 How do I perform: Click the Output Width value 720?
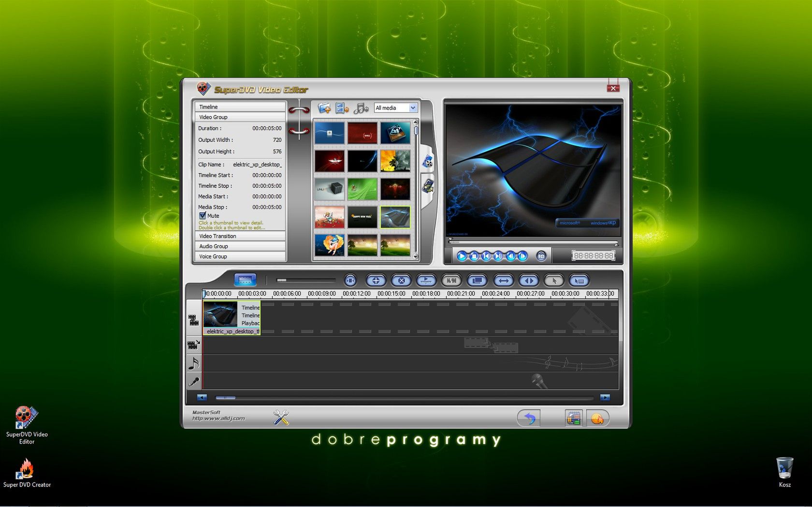277,140
